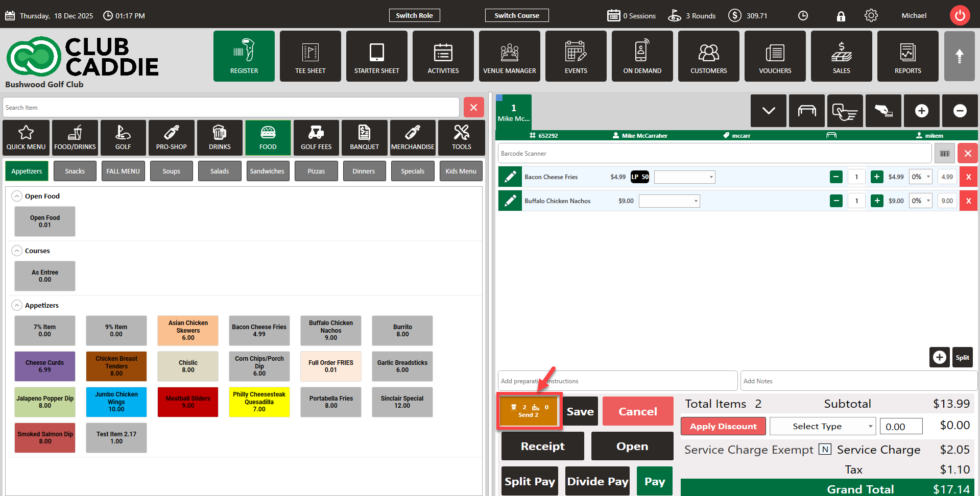Decrease Bacon Cheese Fries quantity with minus

point(836,177)
